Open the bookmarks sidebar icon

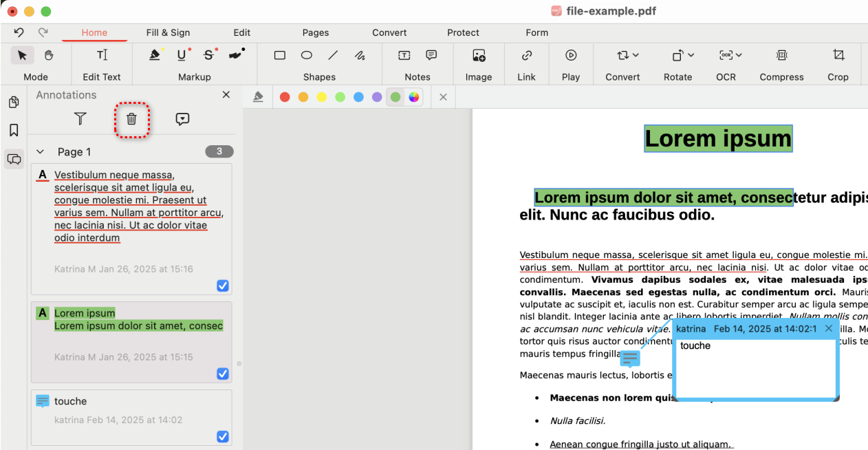[14, 131]
